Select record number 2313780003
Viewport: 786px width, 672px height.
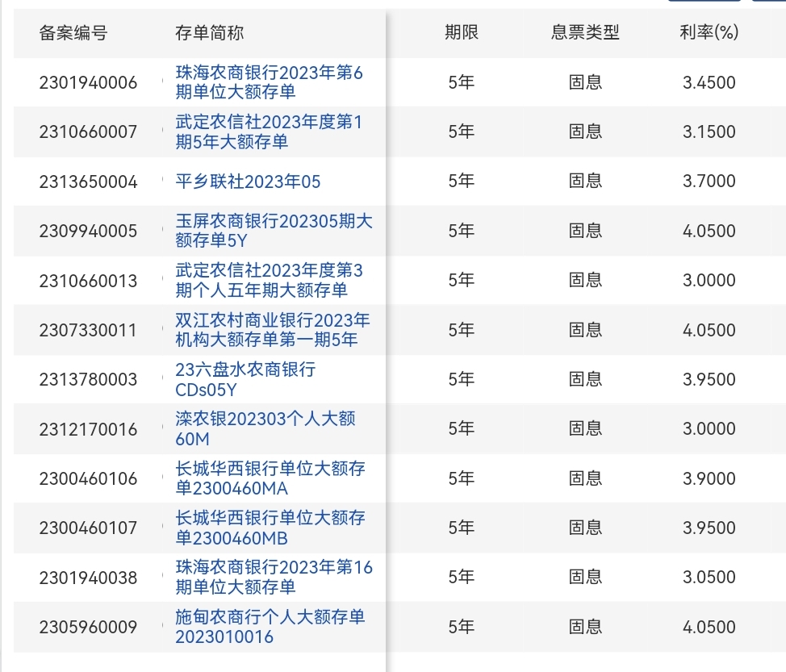(x=88, y=379)
